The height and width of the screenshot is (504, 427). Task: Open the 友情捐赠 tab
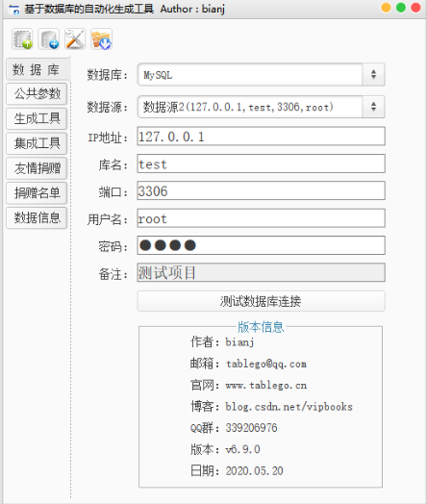point(37,168)
